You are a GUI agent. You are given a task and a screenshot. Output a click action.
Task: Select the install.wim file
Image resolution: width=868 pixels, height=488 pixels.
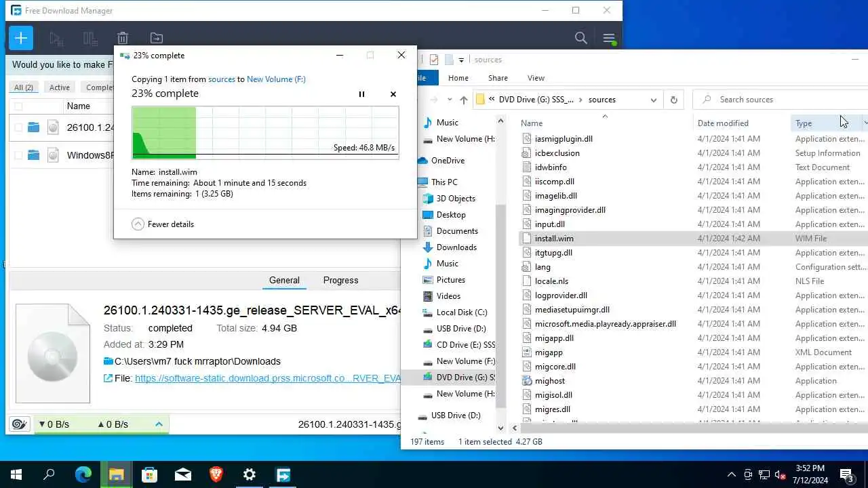[x=554, y=239]
